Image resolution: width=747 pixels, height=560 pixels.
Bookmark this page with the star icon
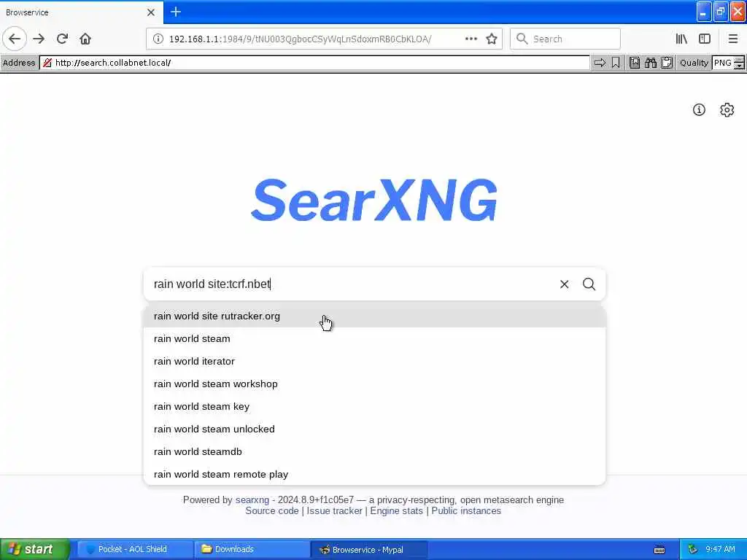pos(492,39)
